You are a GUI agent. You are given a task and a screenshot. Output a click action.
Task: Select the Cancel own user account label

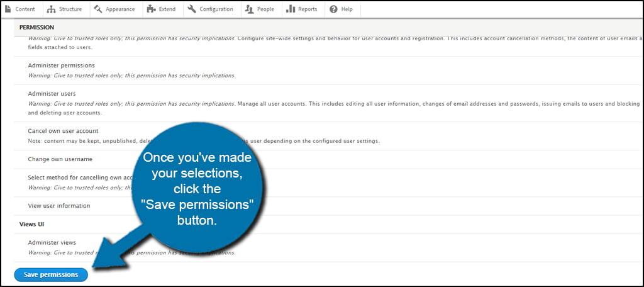[64, 131]
